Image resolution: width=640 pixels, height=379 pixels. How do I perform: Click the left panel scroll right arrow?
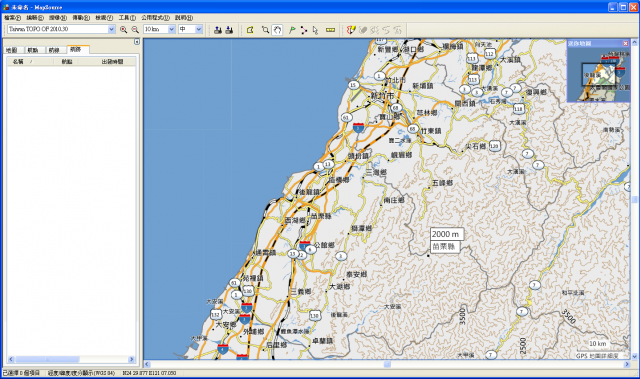click(131, 359)
